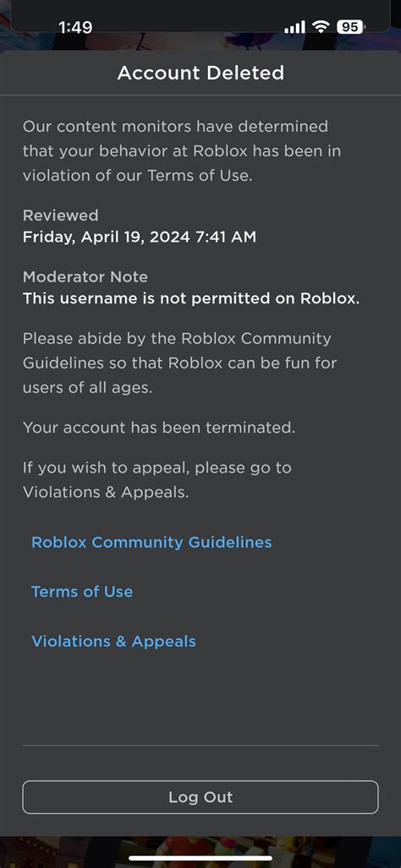Click the Moderator Note label

85,276
